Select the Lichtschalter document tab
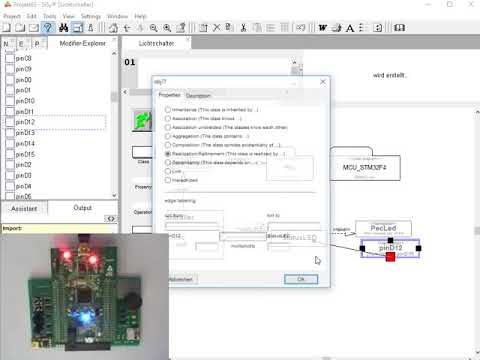Viewport: 480px width, 360px height. 156,43
